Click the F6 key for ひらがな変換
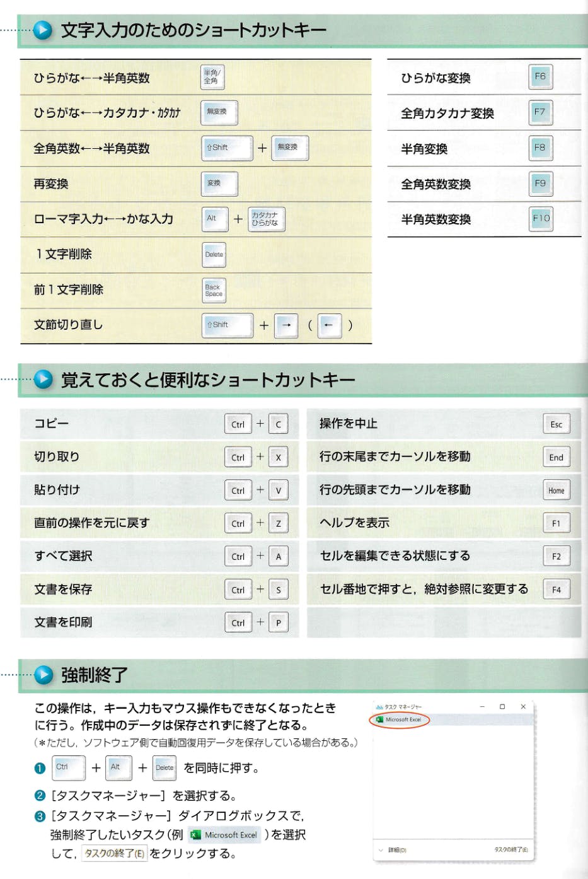 point(541,77)
